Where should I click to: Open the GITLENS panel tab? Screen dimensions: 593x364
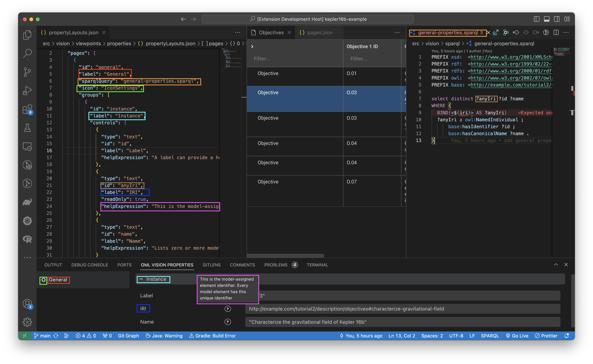tap(211, 265)
